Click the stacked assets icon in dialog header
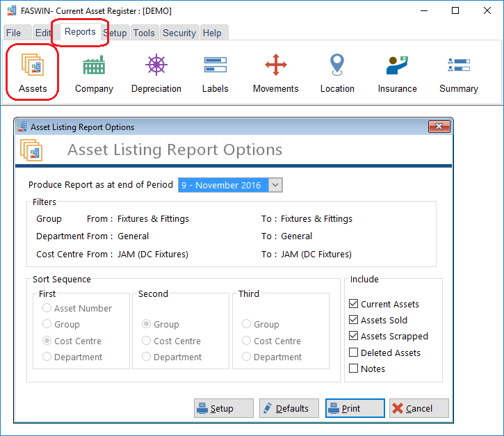Image resolution: width=504 pixels, height=436 pixels. [x=31, y=150]
